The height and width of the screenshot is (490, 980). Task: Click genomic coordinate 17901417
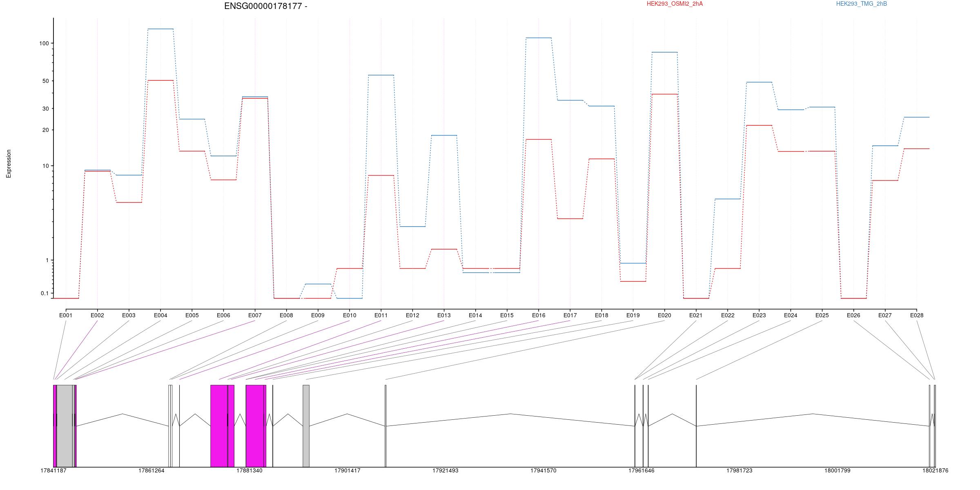click(347, 470)
